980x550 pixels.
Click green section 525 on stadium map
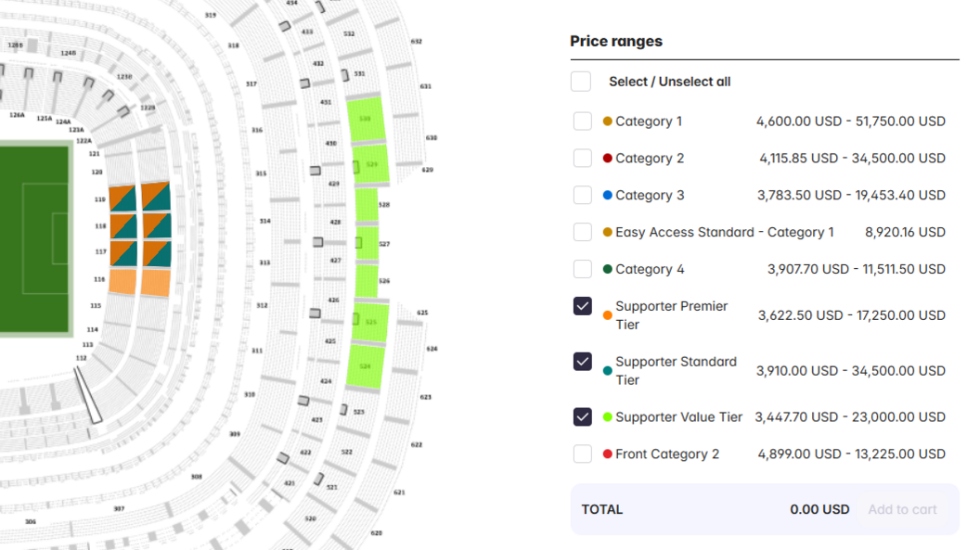click(x=370, y=322)
